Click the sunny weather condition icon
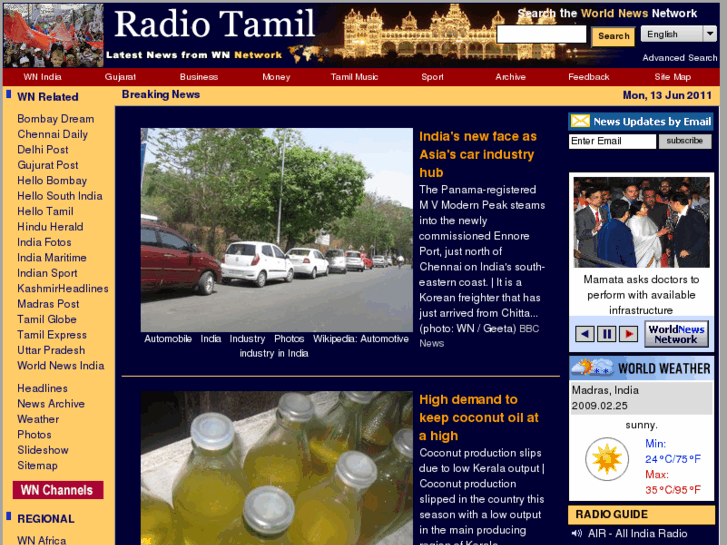The height and width of the screenshot is (545, 727). [606, 459]
